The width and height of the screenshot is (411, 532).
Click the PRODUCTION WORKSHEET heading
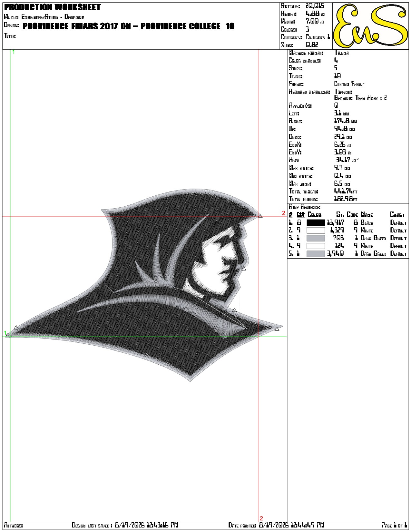click(53, 7)
